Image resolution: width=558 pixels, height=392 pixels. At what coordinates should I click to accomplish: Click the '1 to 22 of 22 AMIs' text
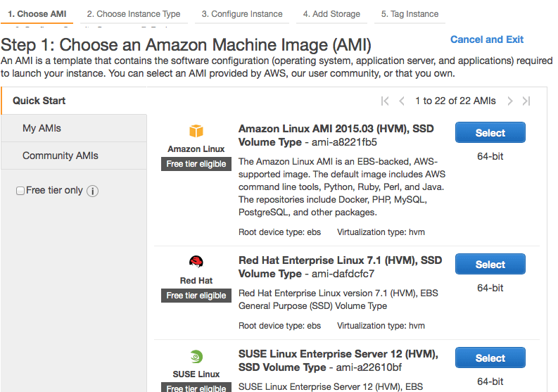tap(455, 101)
